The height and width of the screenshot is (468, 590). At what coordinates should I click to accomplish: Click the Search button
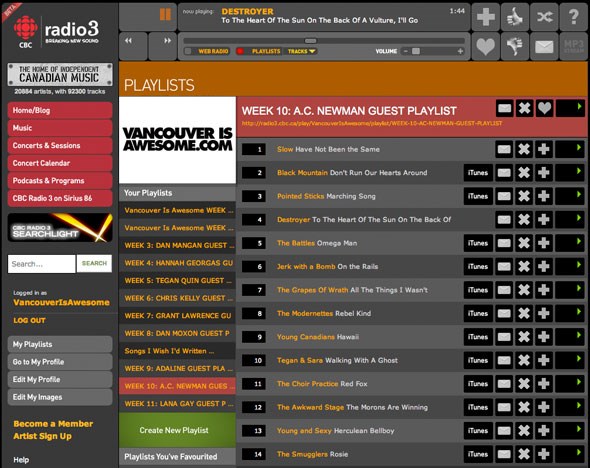[x=94, y=263]
